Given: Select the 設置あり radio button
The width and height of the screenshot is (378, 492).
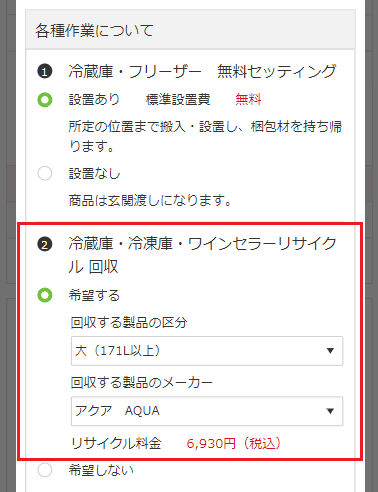Looking at the screenshot, I should (x=45, y=100).
